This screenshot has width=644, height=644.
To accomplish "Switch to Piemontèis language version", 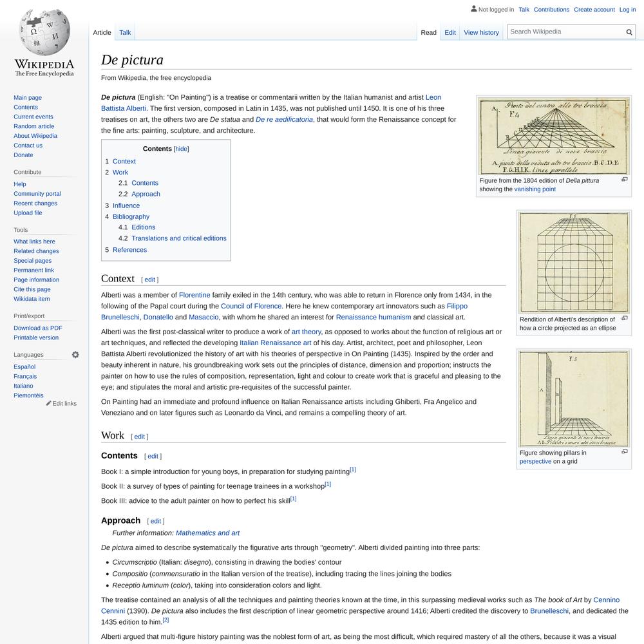I will tap(28, 395).
